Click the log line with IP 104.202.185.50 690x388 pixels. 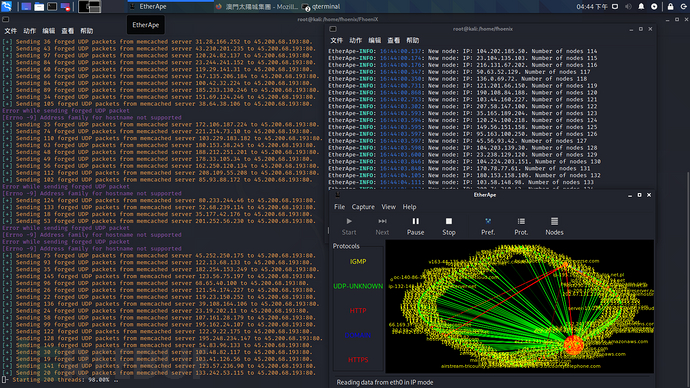[462, 51]
